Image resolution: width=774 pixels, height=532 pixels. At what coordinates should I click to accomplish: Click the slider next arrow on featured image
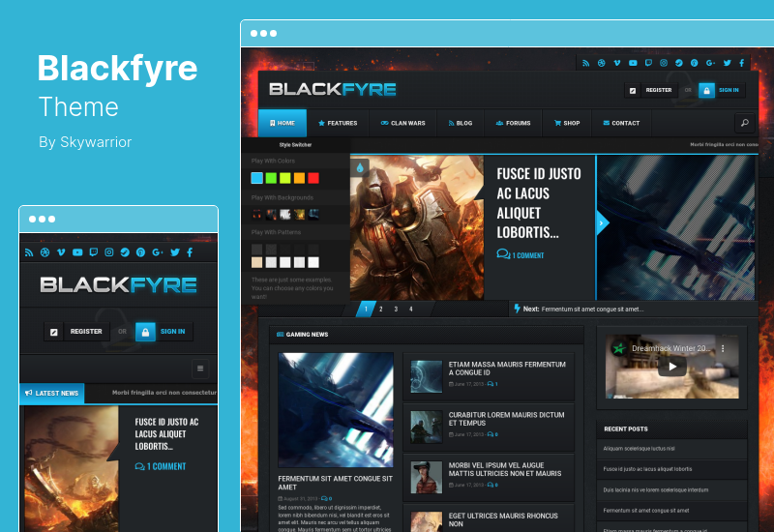[602, 223]
